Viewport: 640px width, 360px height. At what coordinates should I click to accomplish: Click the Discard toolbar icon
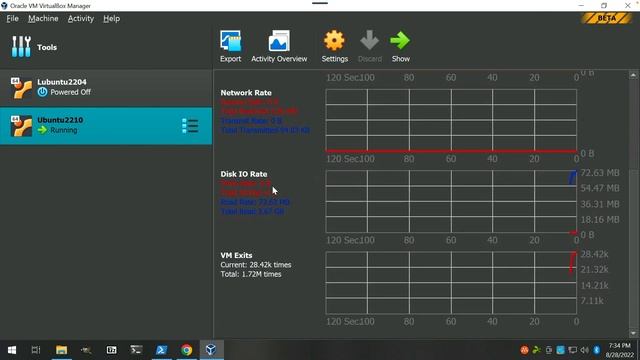[x=370, y=46]
